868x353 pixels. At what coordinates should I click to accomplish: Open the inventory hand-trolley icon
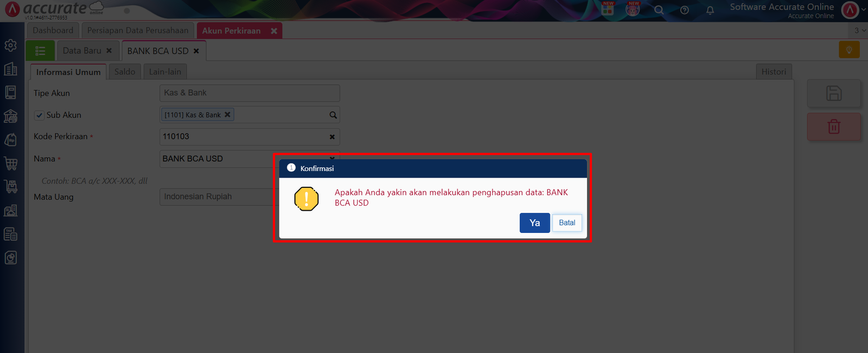(10, 186)
